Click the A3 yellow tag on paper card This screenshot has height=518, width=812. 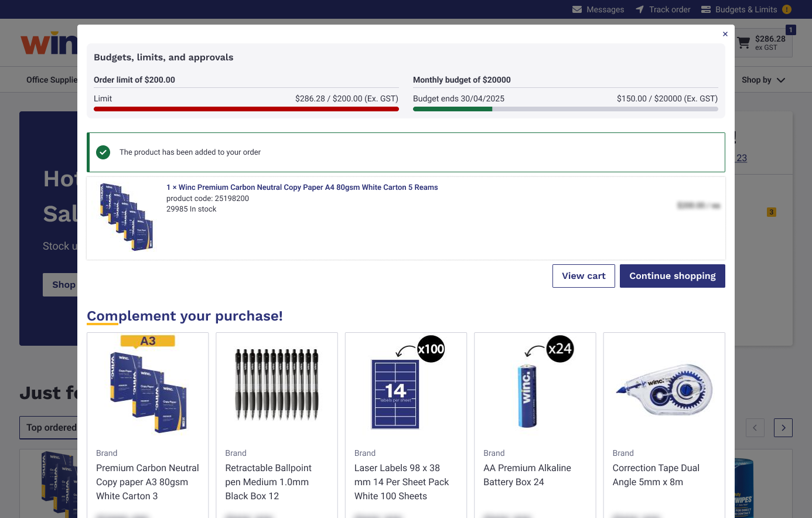pos(148,341)
